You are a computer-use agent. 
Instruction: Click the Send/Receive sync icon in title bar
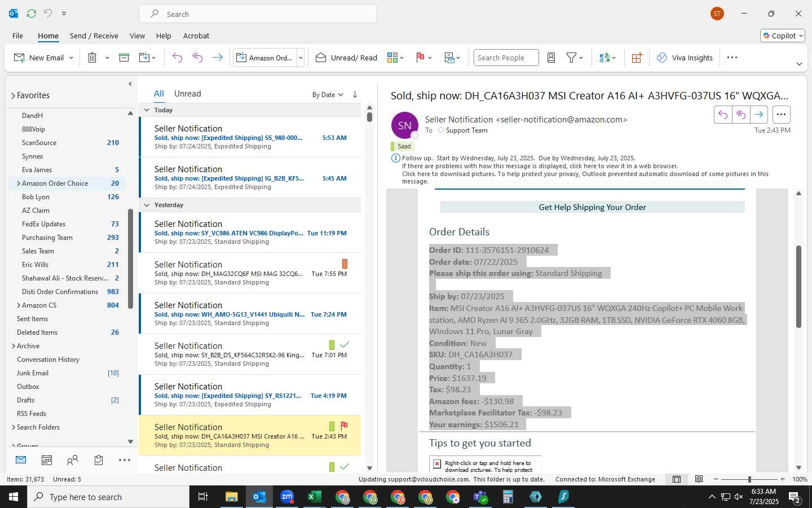tap(32, 13)
